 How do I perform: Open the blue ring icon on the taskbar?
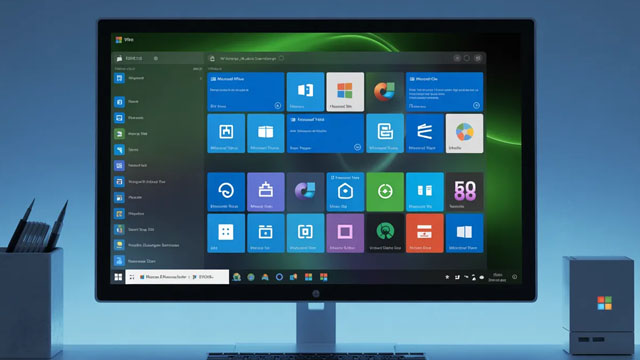pyautogui.click(x=279, y=277)
